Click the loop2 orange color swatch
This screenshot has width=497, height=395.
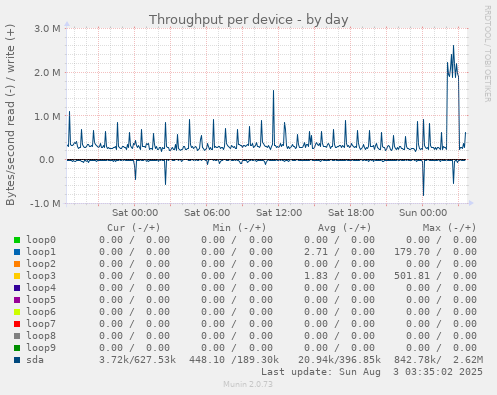[x=17, y=264]
